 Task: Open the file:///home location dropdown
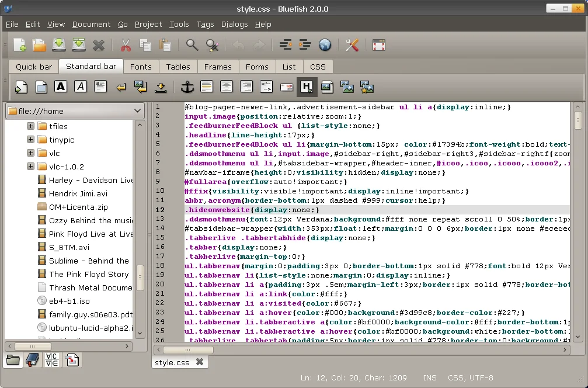click(x=74, y=111)
